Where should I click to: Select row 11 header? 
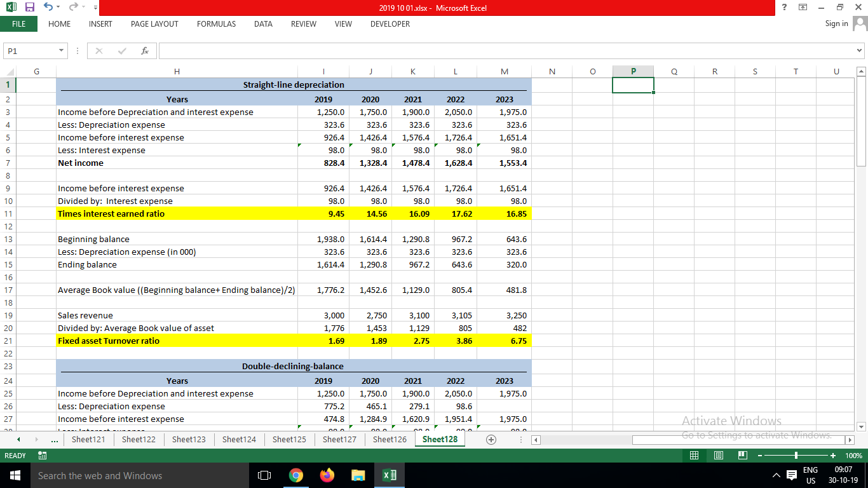tap(8, 213)
